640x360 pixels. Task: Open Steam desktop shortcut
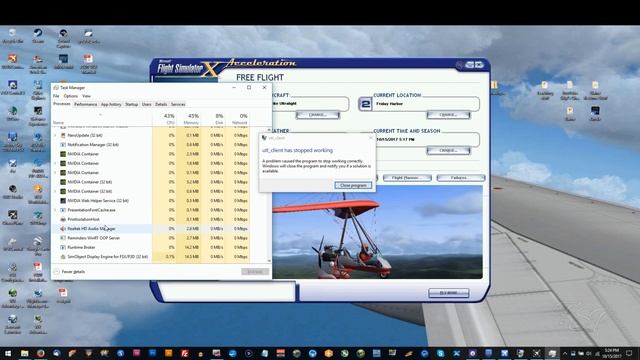[38, 36]
